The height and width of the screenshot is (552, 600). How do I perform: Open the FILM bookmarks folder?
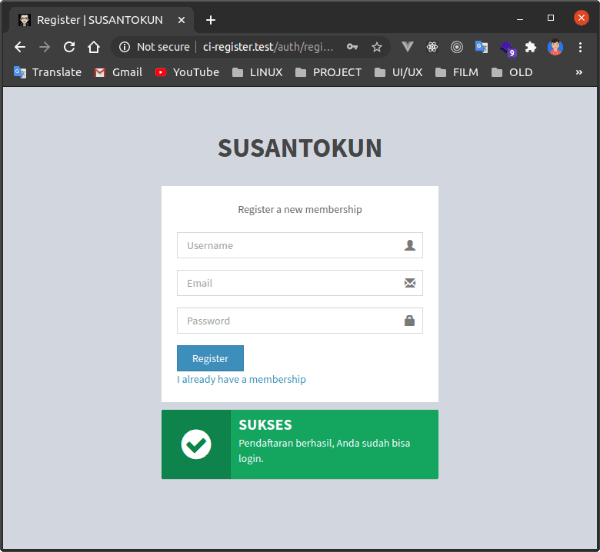click(x=457, y=72)
